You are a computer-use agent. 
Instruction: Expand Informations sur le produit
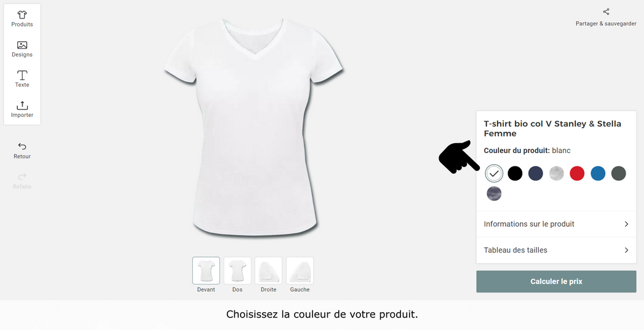click(556, 224)
